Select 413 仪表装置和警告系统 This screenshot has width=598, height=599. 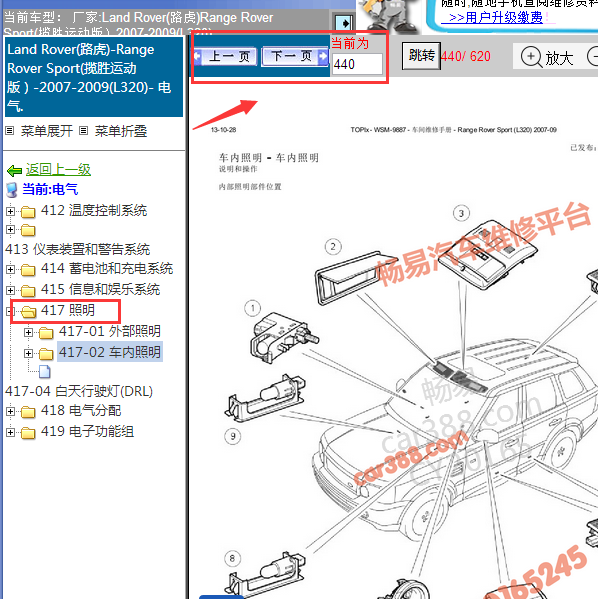(x=78, y=249)
